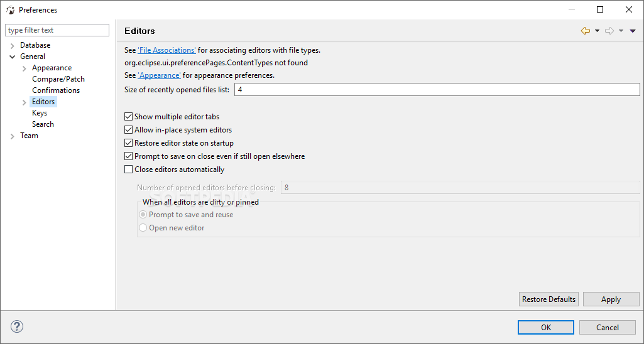Click the type filter text field
644x344 pixels.
(57, 30)
